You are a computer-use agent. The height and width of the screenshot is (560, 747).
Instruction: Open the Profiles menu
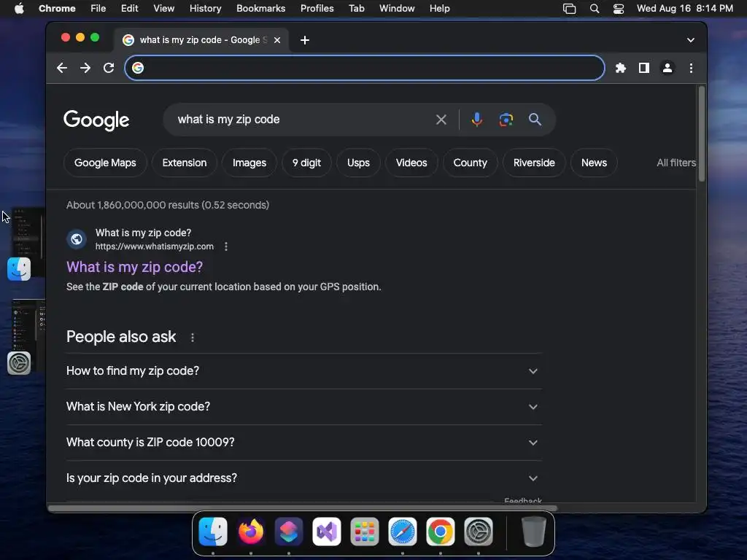(x=317, y=9)
